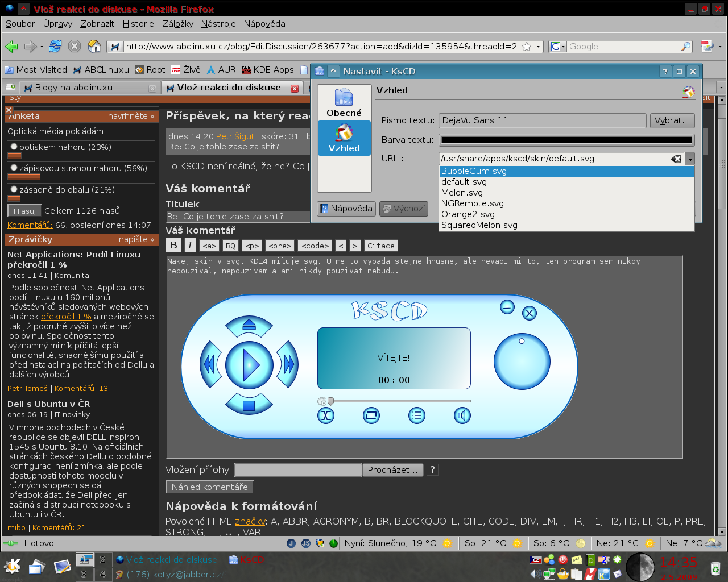Clear the URL field in KsCD settings
Screen dimensions: 728x582
click(676, 159)
